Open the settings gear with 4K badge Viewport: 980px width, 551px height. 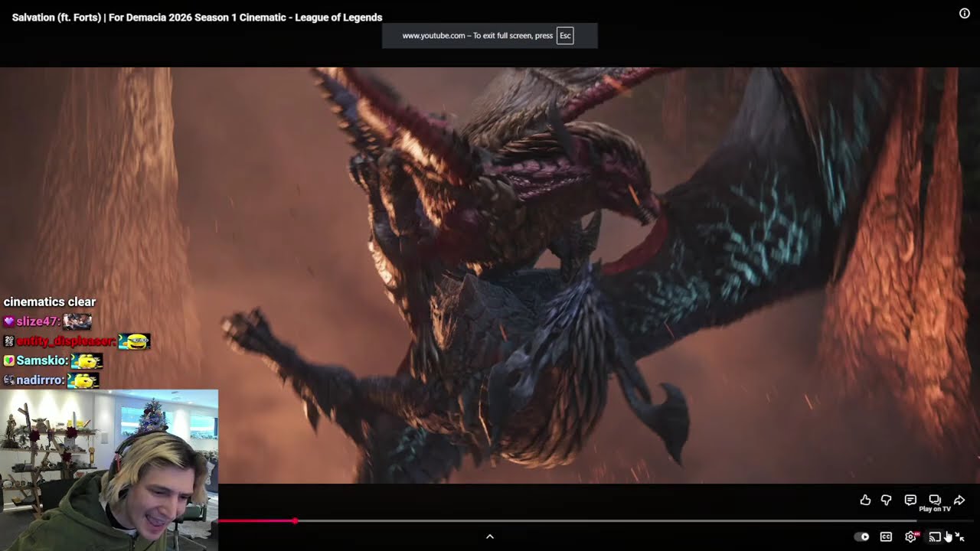(911, 536)
